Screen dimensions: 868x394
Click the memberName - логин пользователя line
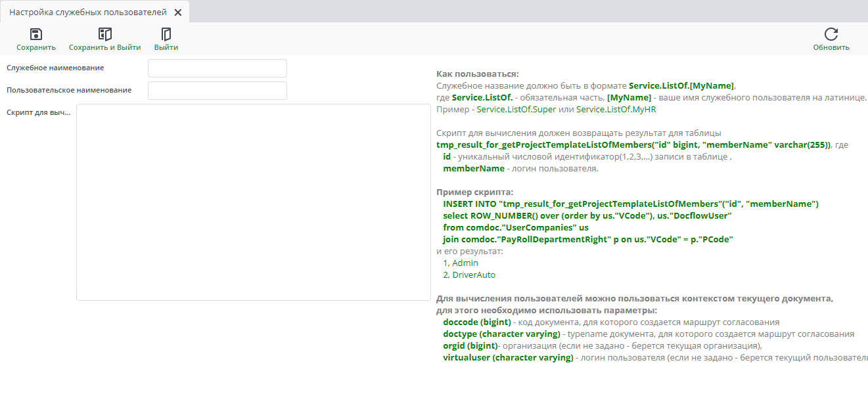click(x=520, y=169)
